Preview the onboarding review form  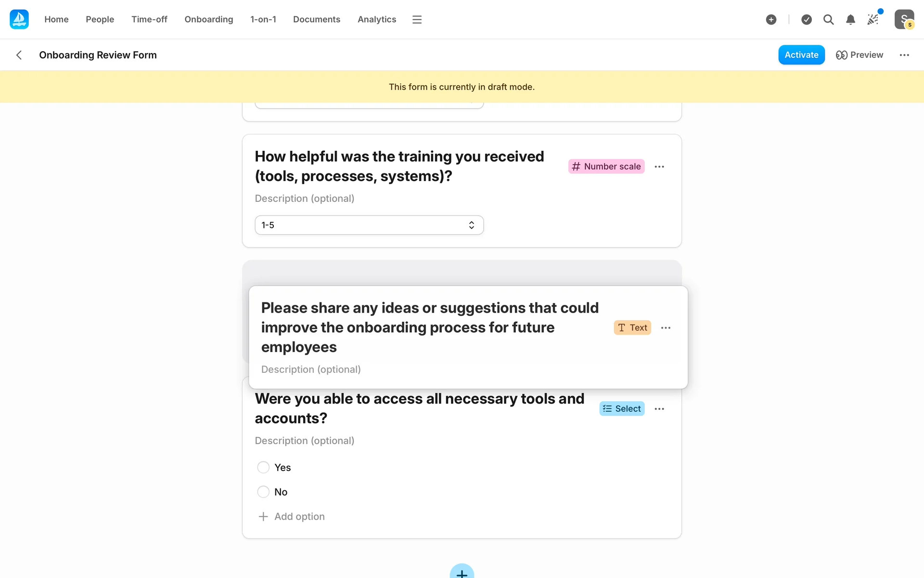tap(860, 55)
